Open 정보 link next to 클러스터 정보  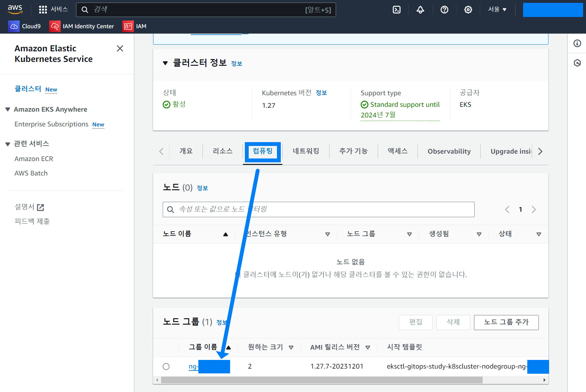[237, 64]
